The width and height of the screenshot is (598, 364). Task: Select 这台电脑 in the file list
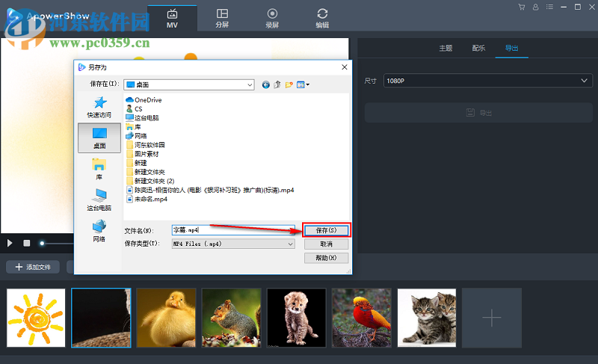142,118
